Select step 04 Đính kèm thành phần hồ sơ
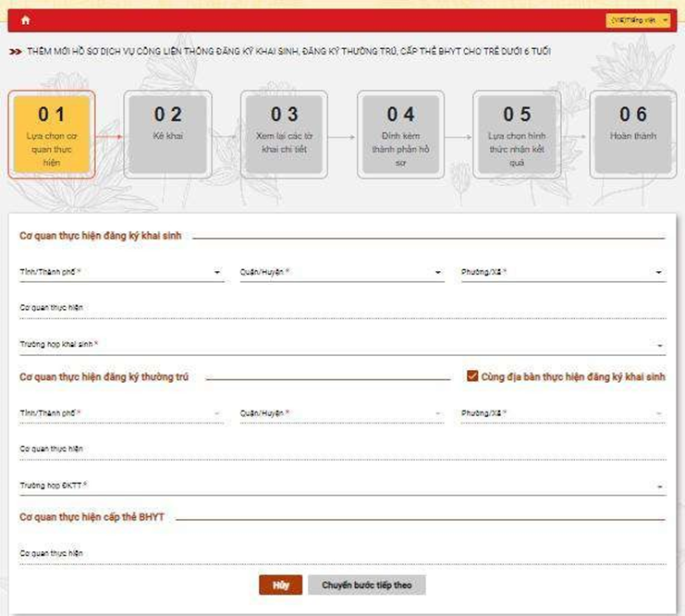Image resolution: width=685 pixels, height=616 pixels. 400,134
